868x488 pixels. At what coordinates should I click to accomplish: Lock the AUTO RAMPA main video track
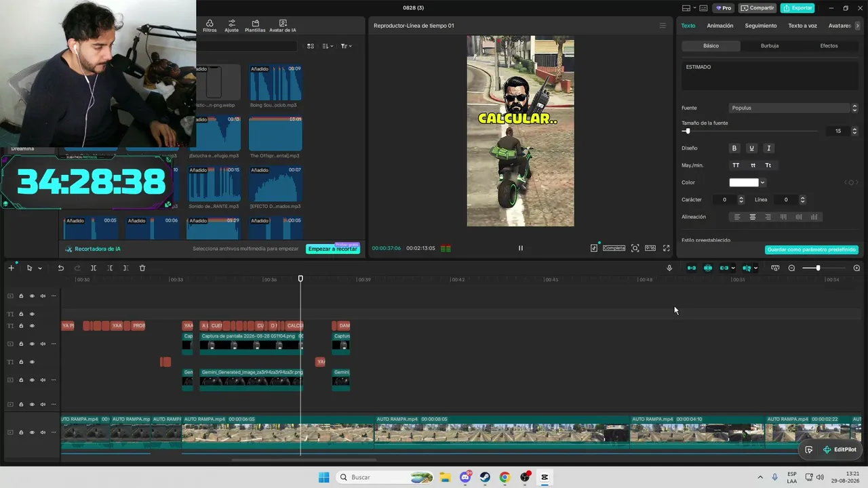(x=21, y=432)
